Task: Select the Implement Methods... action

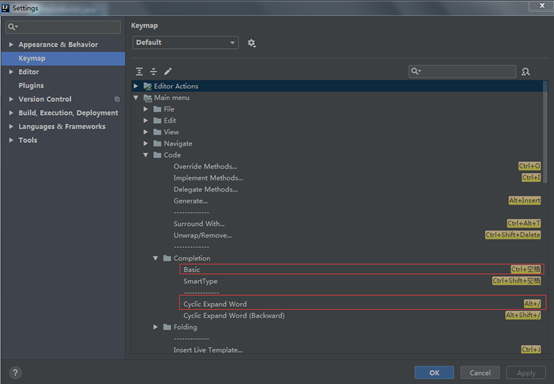Action: [208, 178]
